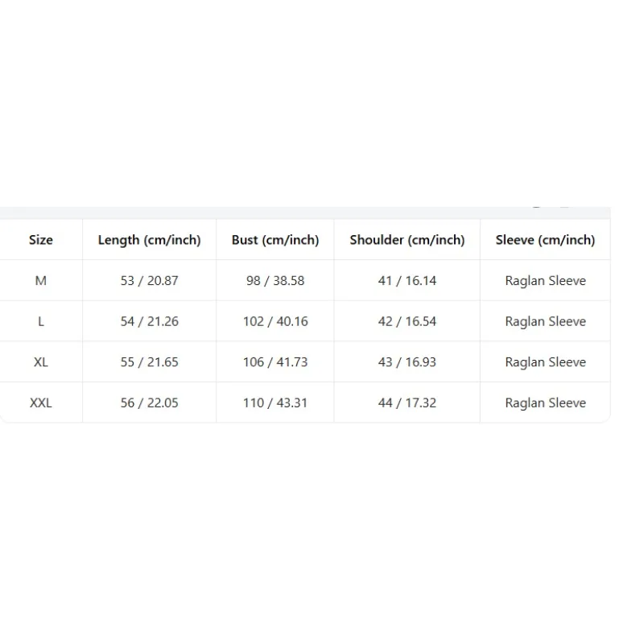Viewport: 644px width, 644px height.
Task: Click the Size column header
Action: coord(41,239)
